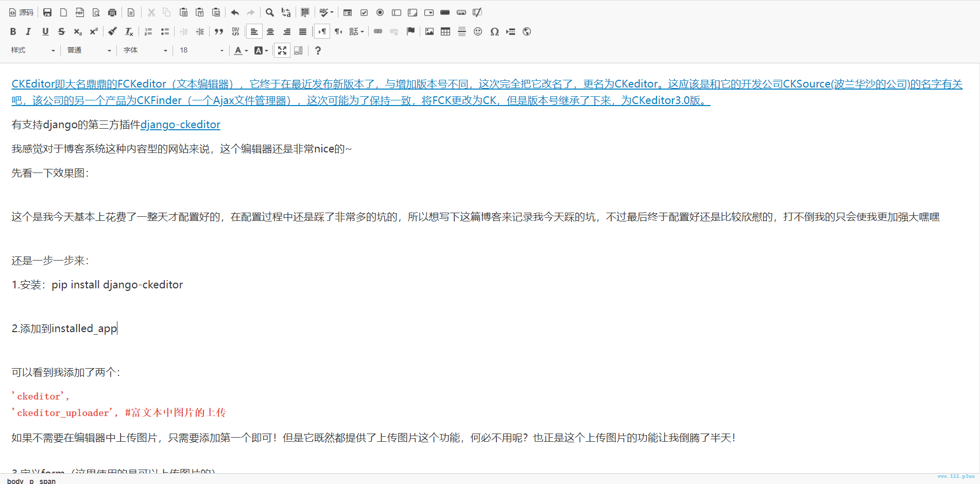Viewport: 980px width, 484px height.
Task: Open the background color picker
Action: pyautogui.click(x=261, y=50)
